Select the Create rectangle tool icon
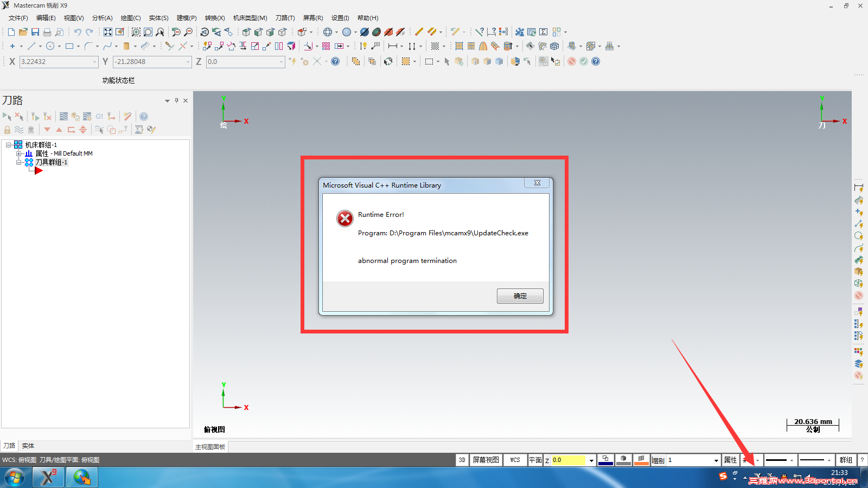 69,46
